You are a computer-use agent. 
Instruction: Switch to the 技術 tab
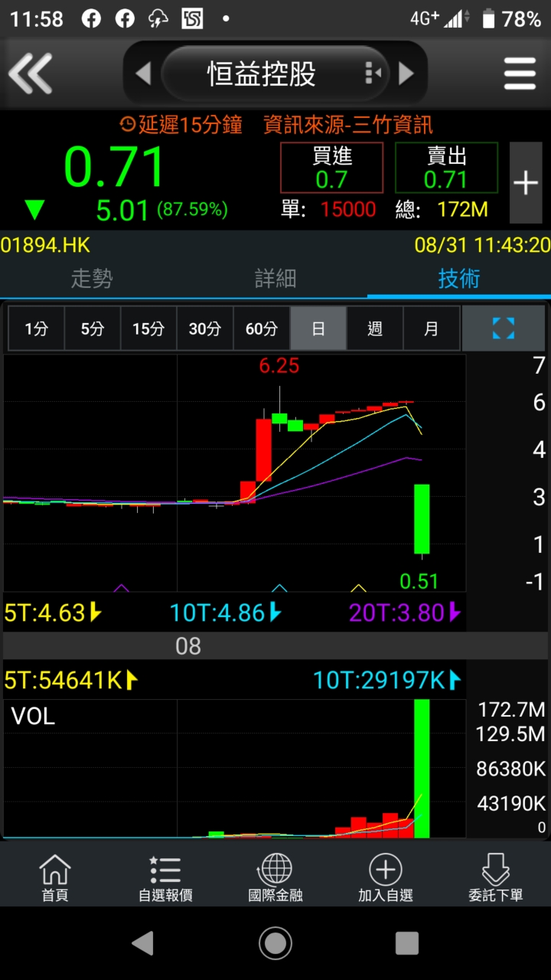click(x=459, y=279)
